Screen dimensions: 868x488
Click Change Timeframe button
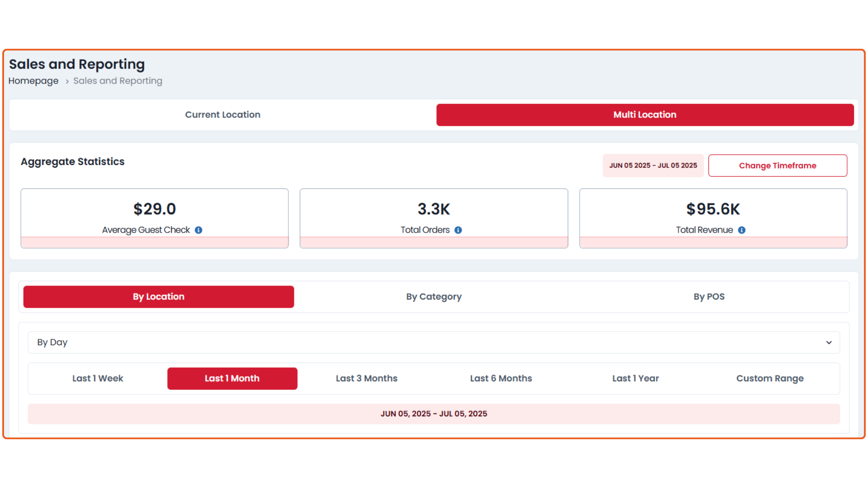[x=777, y=166]
